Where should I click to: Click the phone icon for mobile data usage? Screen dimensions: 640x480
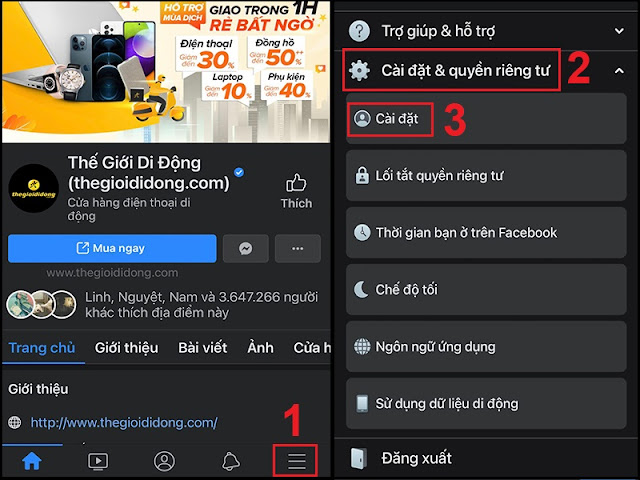click(x=362, y=403)
